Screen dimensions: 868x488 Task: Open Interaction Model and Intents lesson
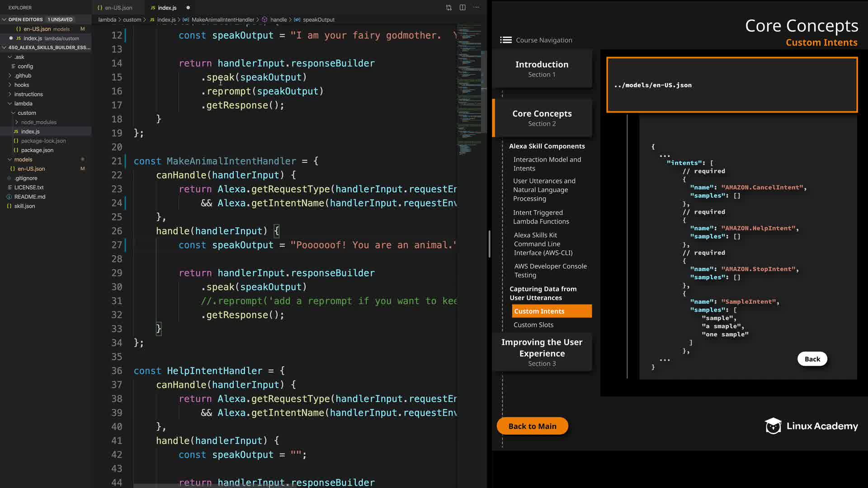pos(547,164)
